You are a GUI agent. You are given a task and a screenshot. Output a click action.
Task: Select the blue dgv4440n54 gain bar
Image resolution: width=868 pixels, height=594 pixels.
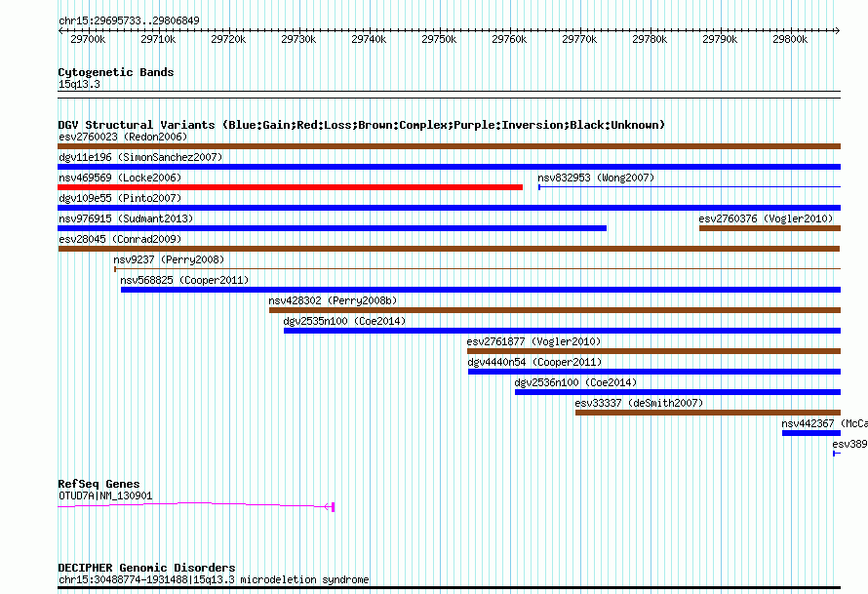click(x=654, y=372)
